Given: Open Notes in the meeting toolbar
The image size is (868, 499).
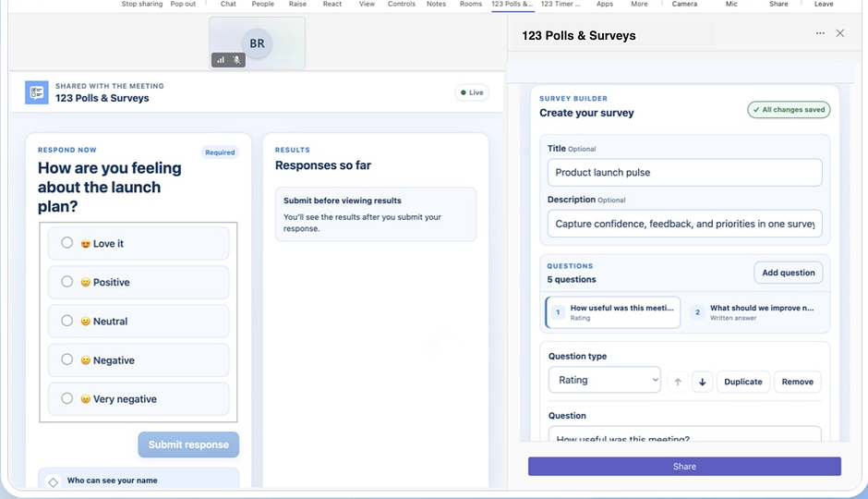Looking at the screenshot, I should click(x=436, y=4).
